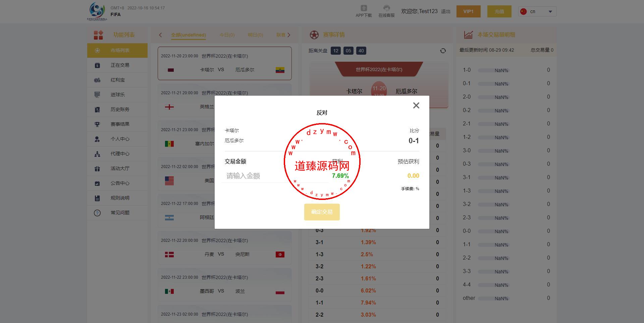Click the England flag icon
The height and width of the screenshot is (323, 644).
click(169, 107)
